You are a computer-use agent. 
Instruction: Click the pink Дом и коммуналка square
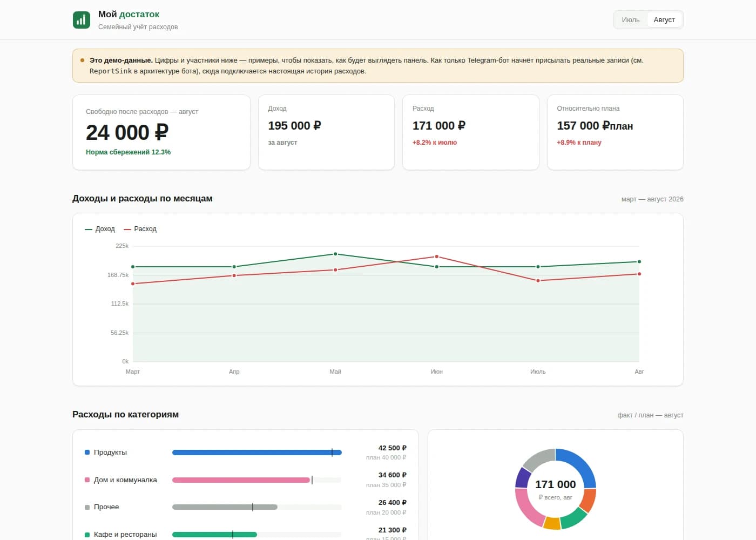[x=87, y=480]
